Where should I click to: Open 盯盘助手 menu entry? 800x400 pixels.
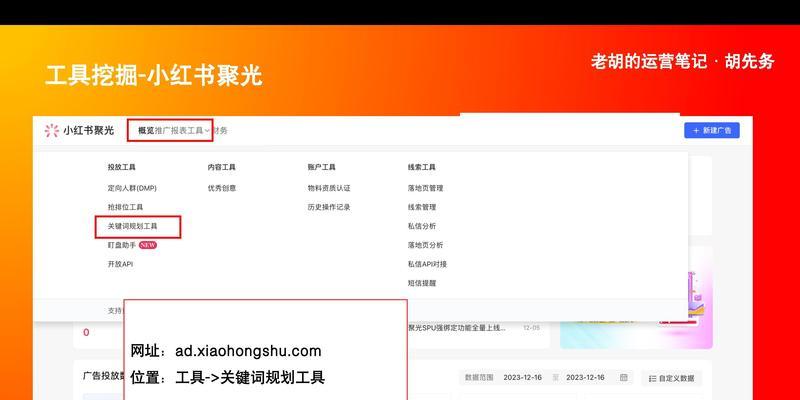coord(121,245)
